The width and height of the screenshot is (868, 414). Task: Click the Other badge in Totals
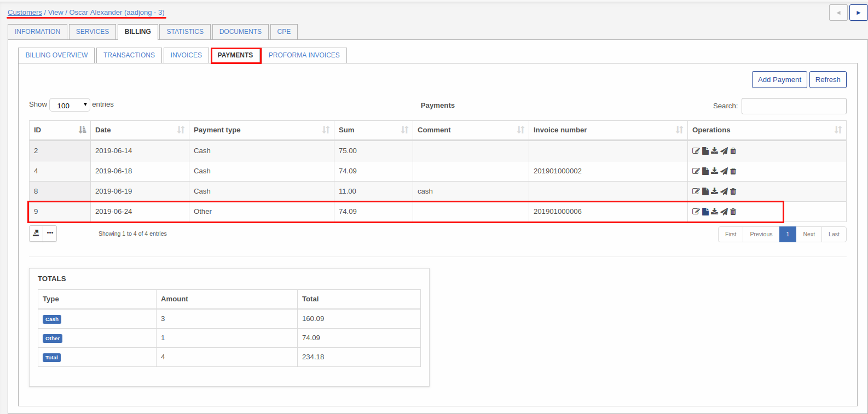[x=53, y=339]
